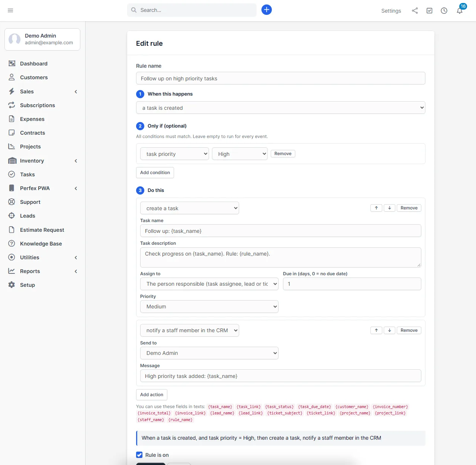The image size is (476, 465).
Task: Move the create a task action up
Action: (376, 208)
